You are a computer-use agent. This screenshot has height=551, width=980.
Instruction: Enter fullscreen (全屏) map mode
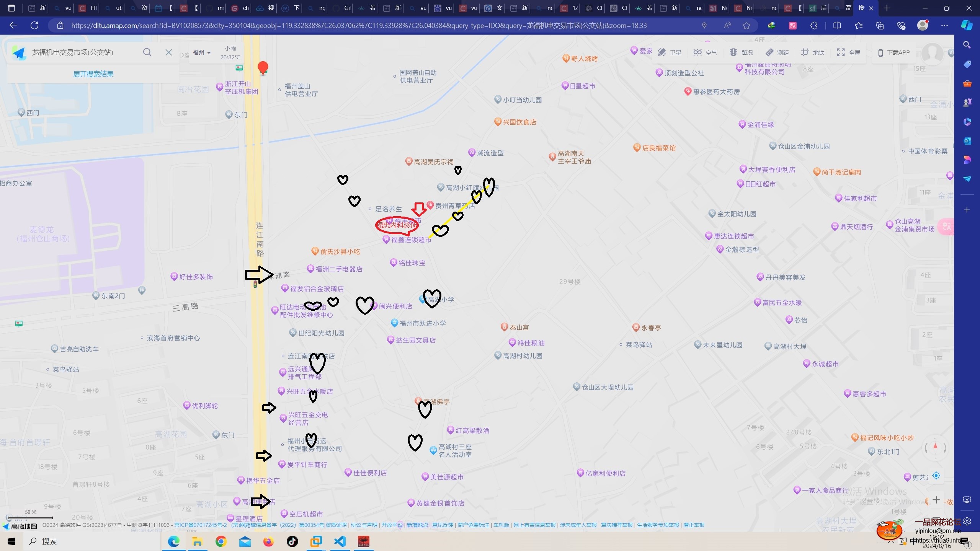[849, 52]
